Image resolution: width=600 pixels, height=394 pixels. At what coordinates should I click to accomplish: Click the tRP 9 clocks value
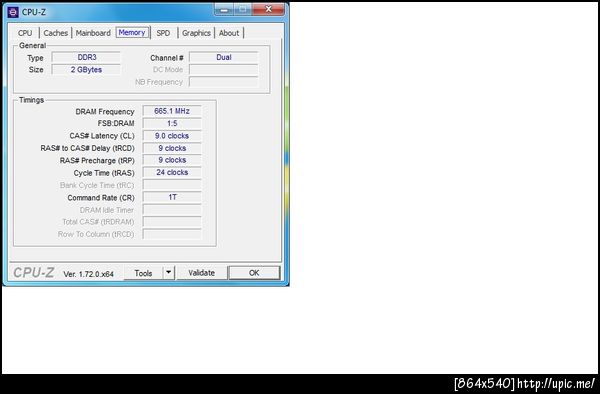pos(172,160)
